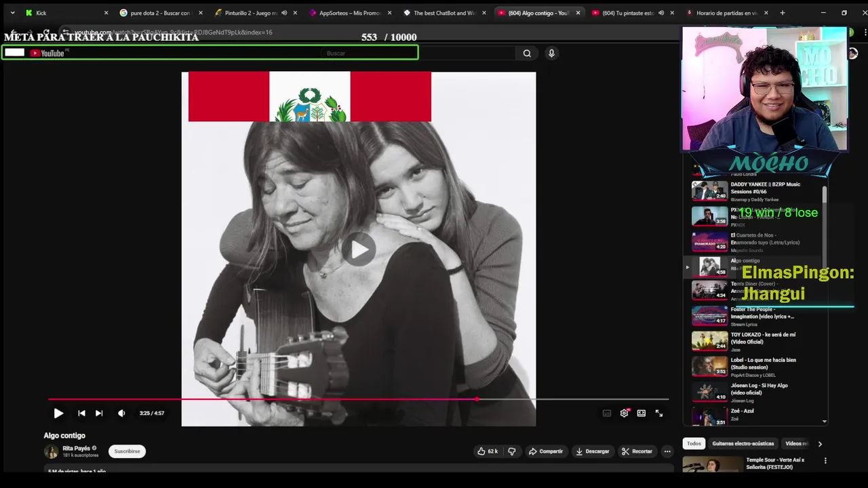Open the player settings gear

pos(624,413)
